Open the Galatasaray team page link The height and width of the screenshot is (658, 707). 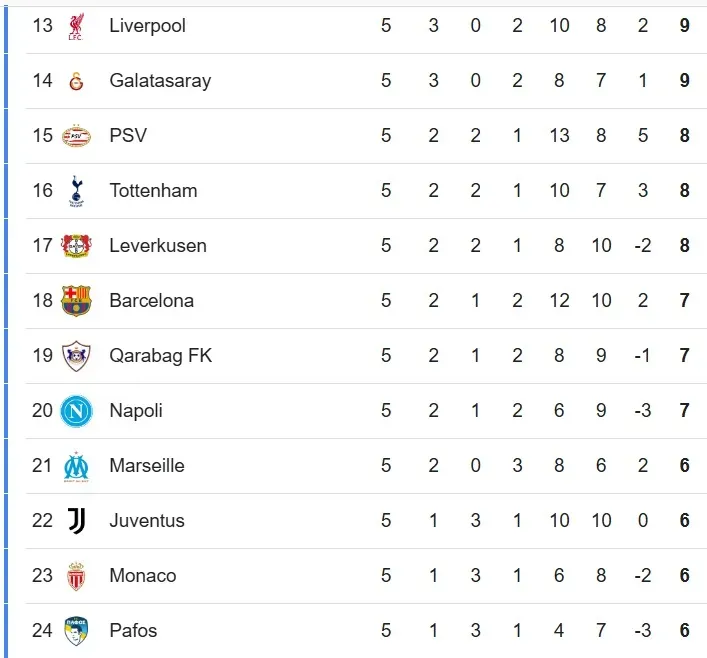160,81
